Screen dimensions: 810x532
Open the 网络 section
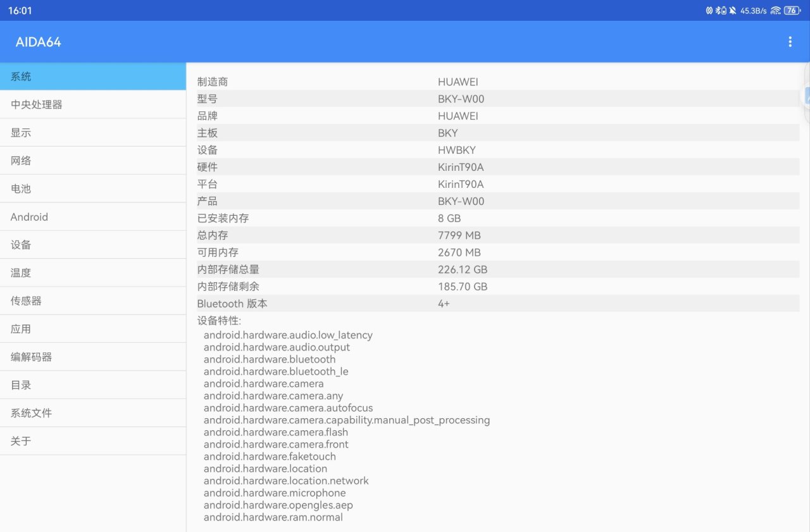tap(93, 161)
